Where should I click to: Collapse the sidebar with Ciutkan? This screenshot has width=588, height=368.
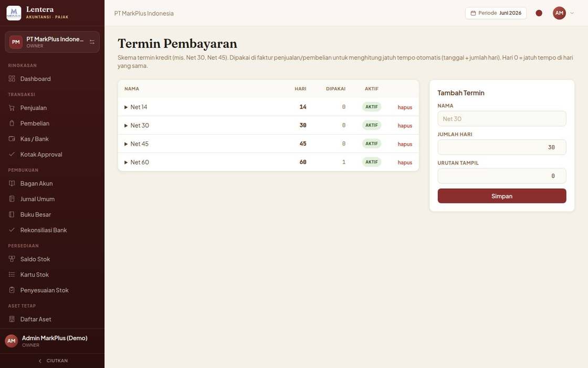click(52, 361)
